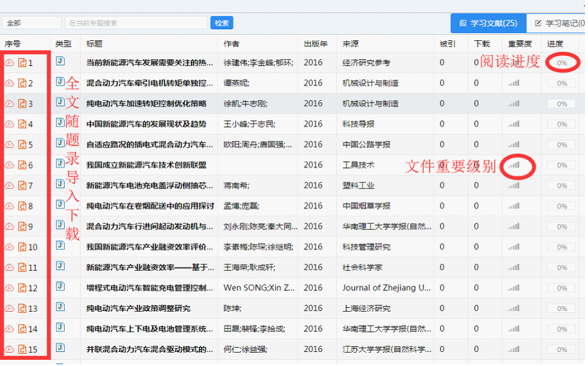
Task: Click the PDF download icon for record 1
Action: 9,62
